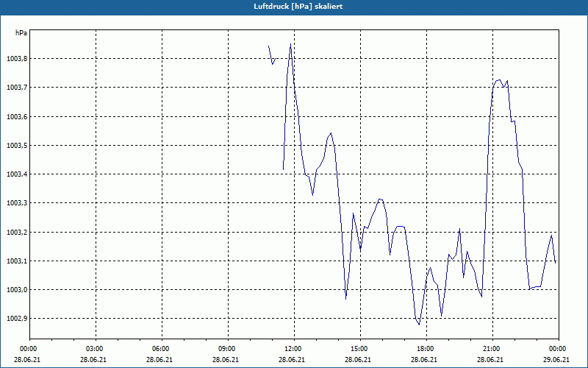Click the 1003,8 y-axis value

pos(17,59)
